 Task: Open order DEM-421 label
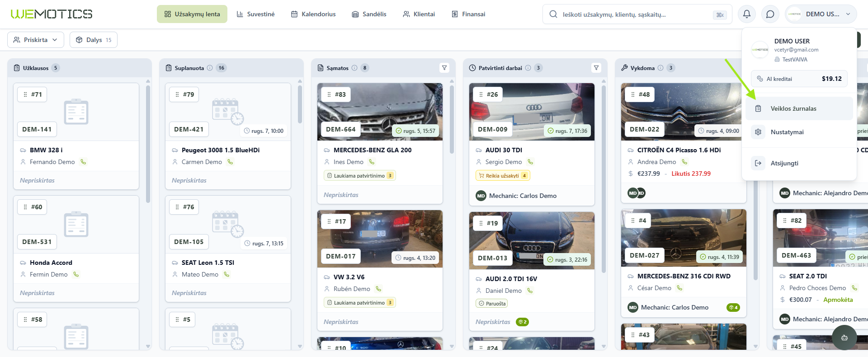point(189,129)
